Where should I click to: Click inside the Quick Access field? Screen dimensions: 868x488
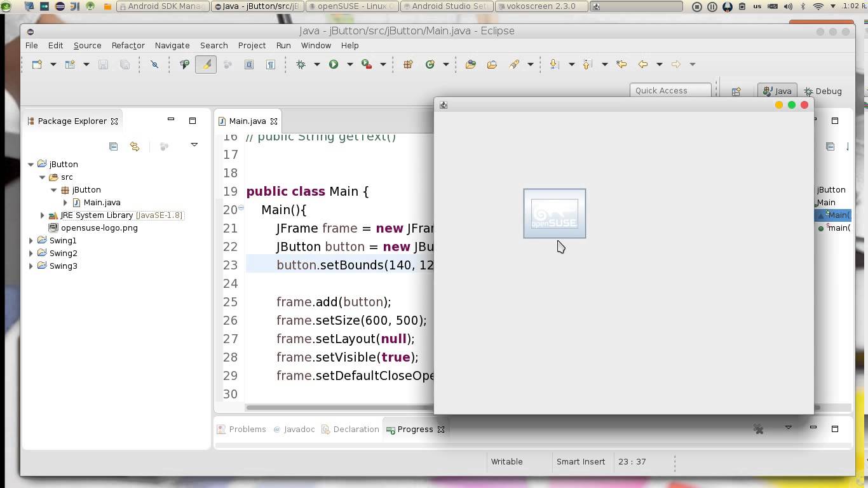click(670, 90)
